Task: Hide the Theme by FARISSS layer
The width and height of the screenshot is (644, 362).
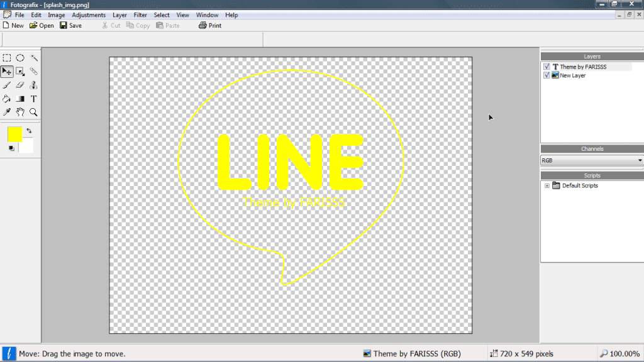Action: point(547,67)
